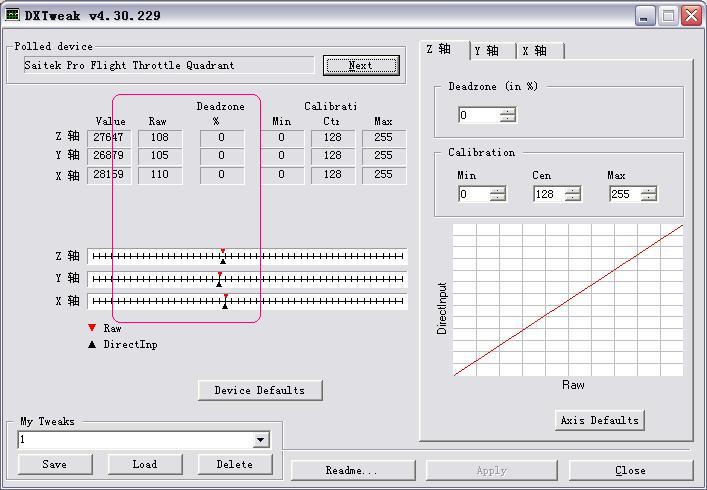Adjust the Calibration Cen spinner arrows
The width and height of the screenshot is (707, 490).
(x=573, y=194)
